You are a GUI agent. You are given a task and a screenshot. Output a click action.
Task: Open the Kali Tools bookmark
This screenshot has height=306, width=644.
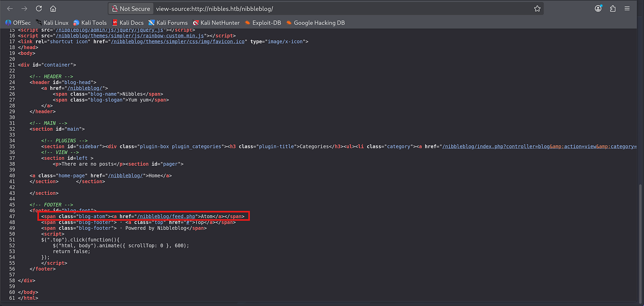pyautogui.click(x=90, y=23)
